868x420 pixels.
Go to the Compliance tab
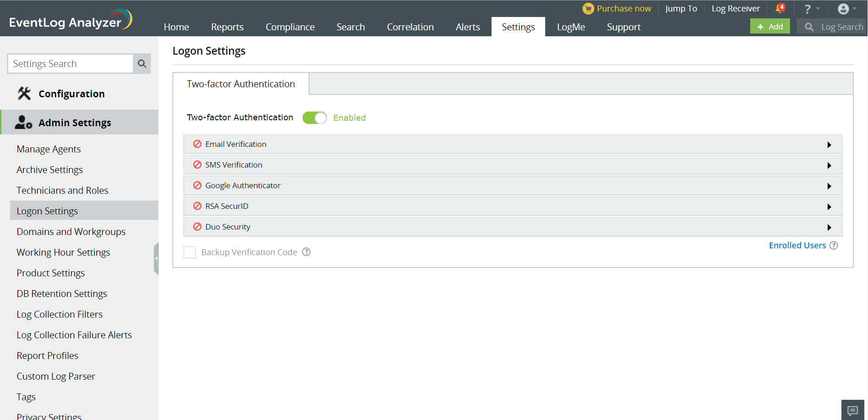pyautogui.click(x=290, y=27)
